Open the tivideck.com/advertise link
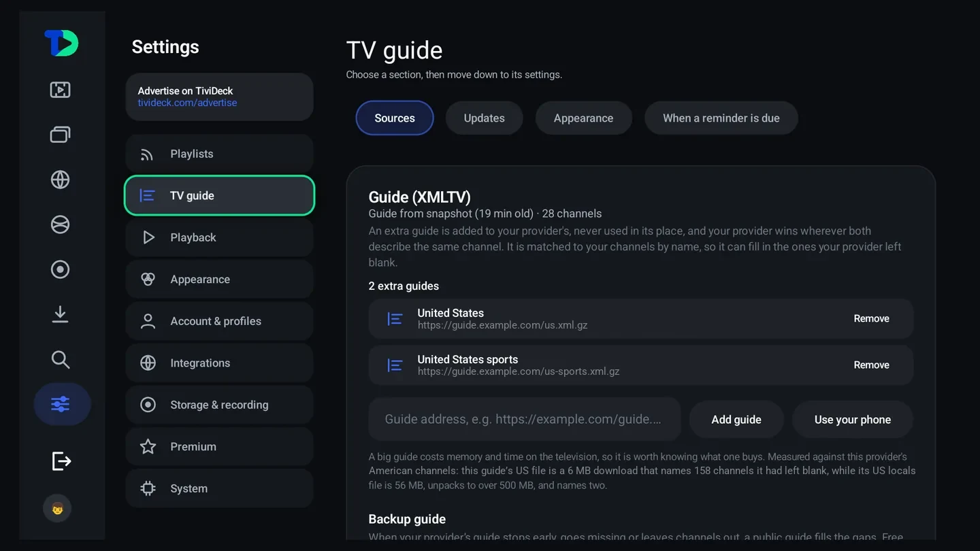Viewport: 980px width, 551px height. [x=187, y=103]
